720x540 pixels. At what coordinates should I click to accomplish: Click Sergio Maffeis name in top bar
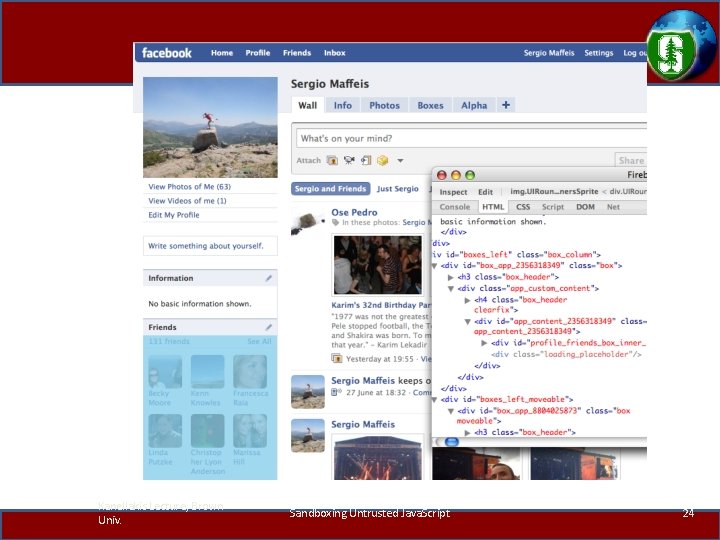pyautogui.click(x=549, y=53)
